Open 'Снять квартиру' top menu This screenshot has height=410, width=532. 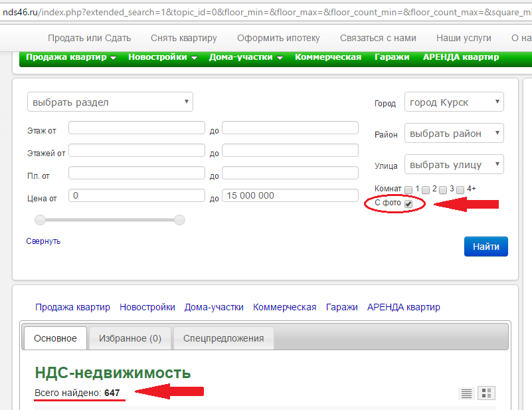(183, 38)
